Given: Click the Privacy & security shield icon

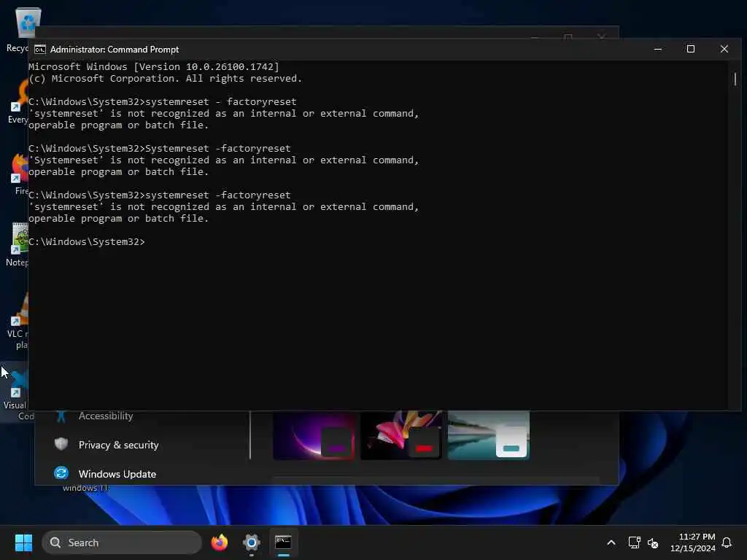Looking at the screenshot, I should click(61, 444).
